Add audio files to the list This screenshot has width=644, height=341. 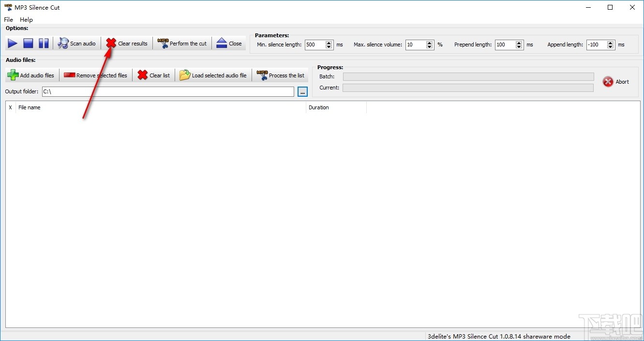tap(31, 75)
